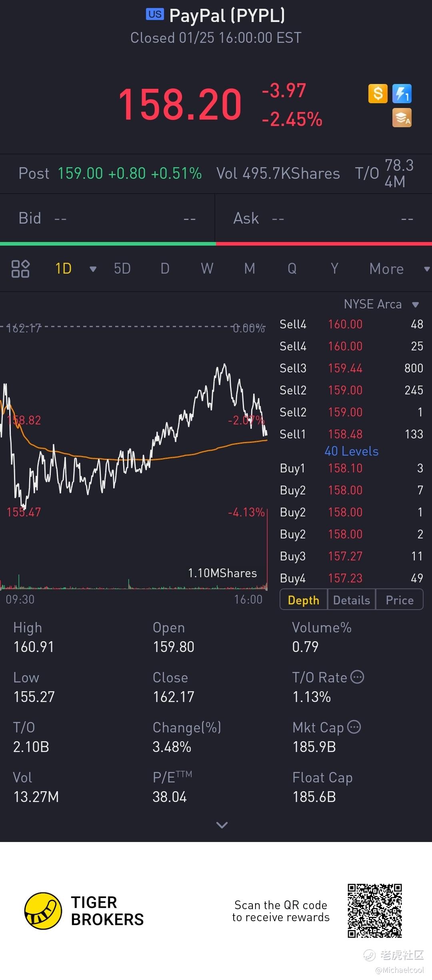Select the Sell3 159.44 row
Screen dimensions: 432x980
(x=351, y=368)
